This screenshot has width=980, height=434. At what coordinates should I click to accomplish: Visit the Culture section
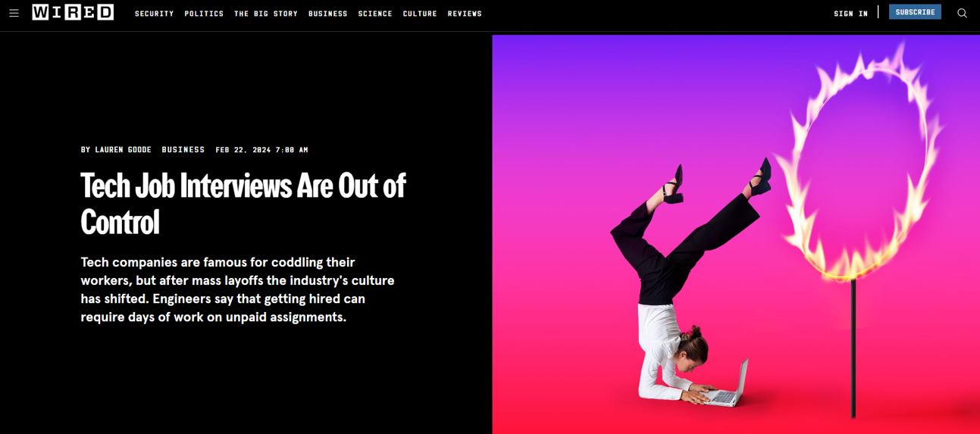420,14
